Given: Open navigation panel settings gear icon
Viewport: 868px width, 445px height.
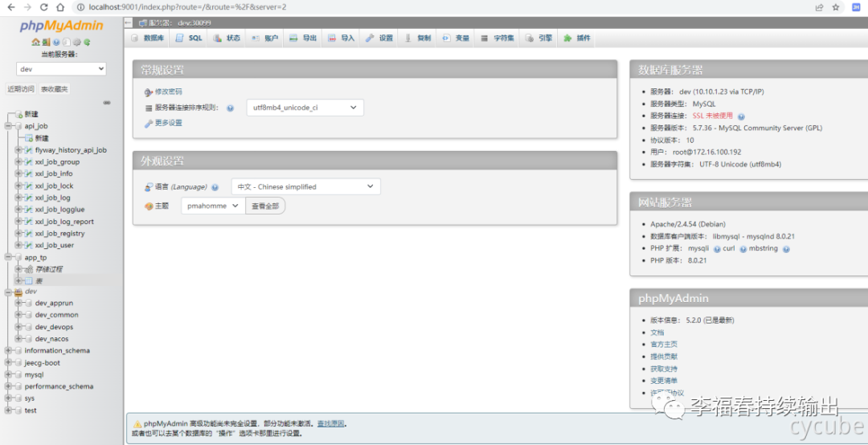Looking at the screenshot, I should coord(77,42).
